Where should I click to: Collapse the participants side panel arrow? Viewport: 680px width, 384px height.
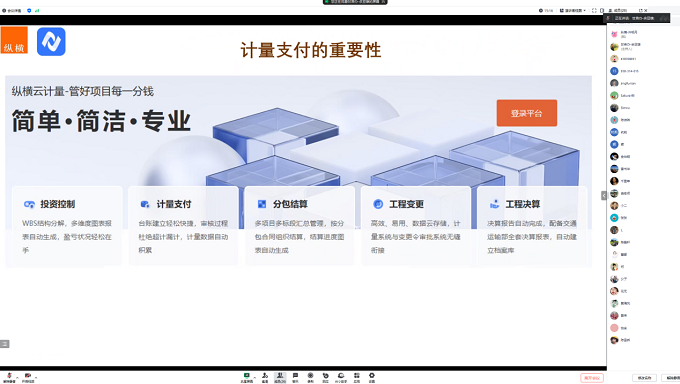603,196
